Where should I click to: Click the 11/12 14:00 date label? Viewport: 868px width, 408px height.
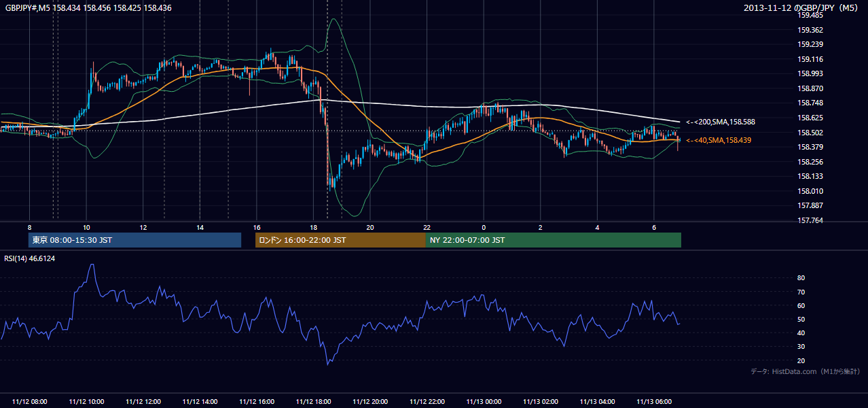point(200,402)
